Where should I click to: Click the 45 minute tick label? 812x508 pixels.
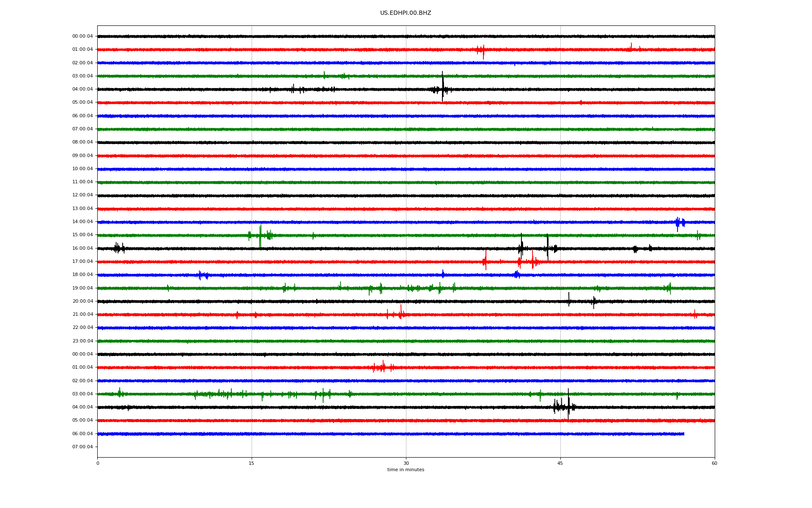point(560,463)
